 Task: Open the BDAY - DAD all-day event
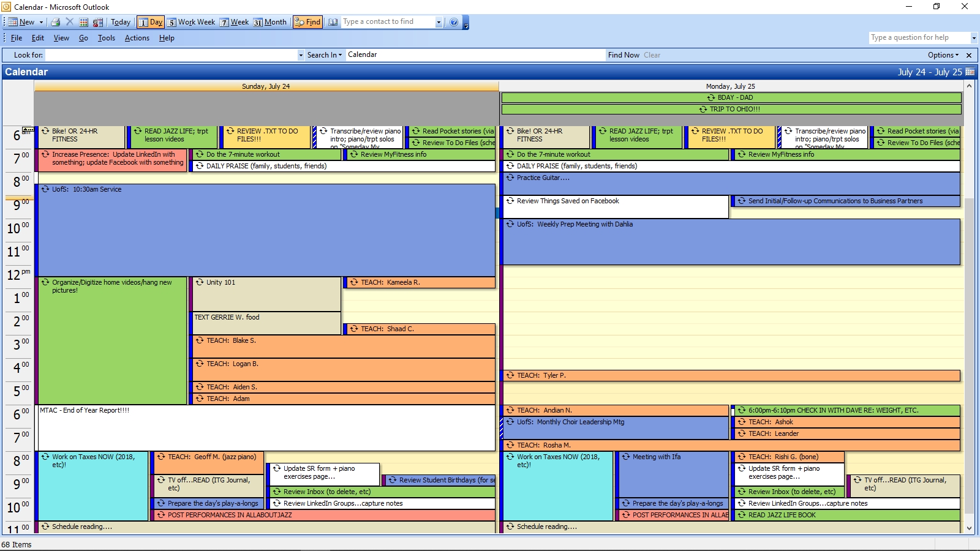[731, 97]
